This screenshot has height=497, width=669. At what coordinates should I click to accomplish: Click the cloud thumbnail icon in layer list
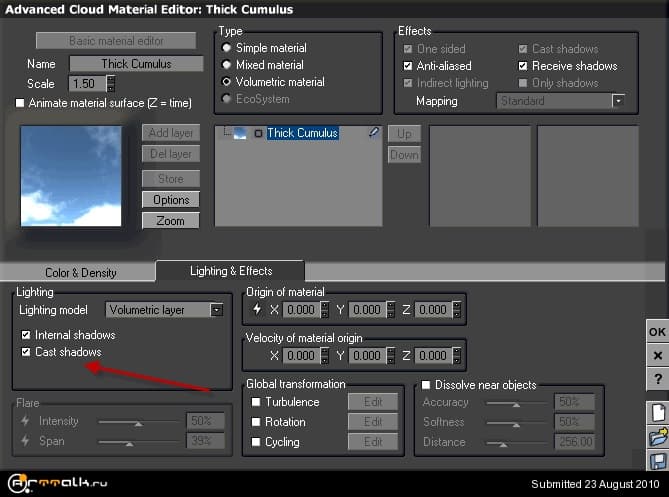pos(240,133)
